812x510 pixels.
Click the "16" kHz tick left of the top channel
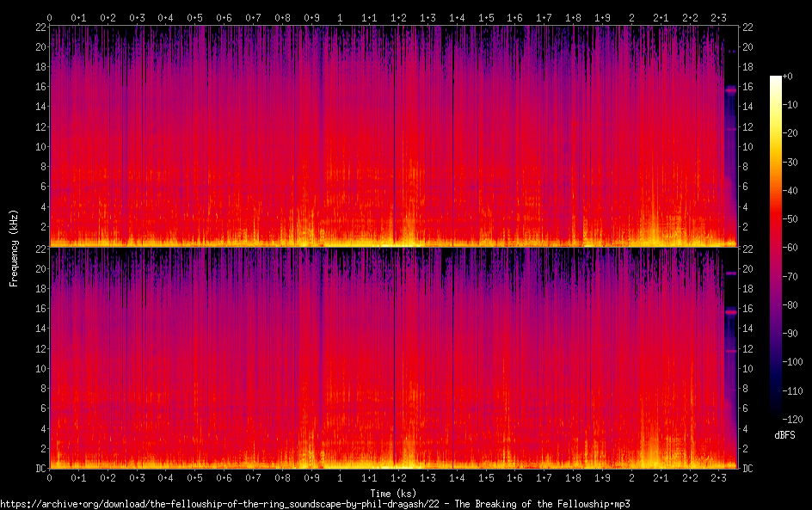40,87
